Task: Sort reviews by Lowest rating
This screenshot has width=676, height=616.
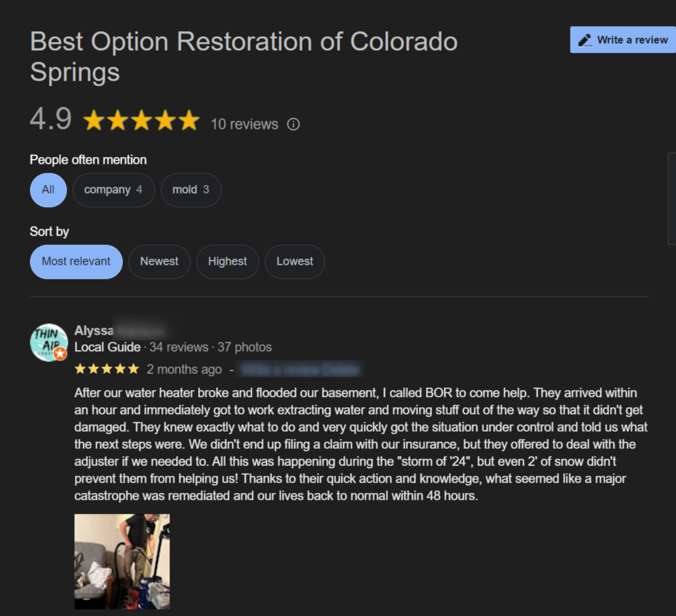Action: (295, 262)
